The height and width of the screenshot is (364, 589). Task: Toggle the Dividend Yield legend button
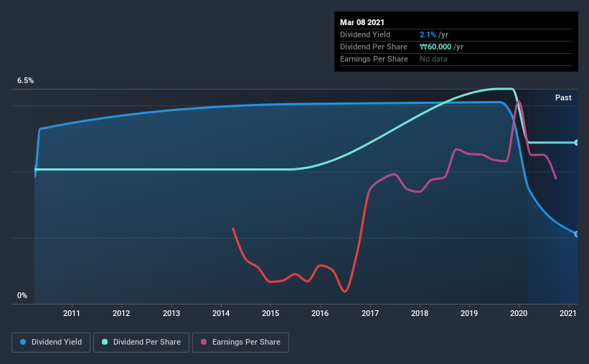coord(51,343)
